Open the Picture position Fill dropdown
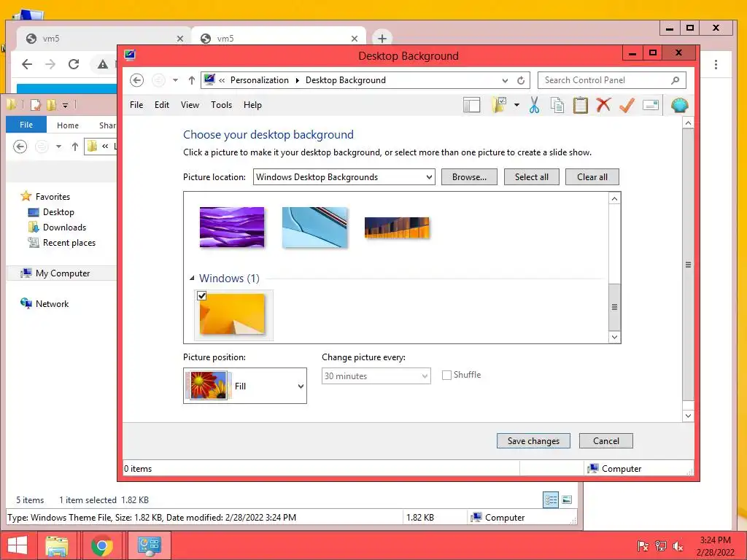The width and height of the screenshot is (747, 560). pyautogui.click(x=245, y=386)
